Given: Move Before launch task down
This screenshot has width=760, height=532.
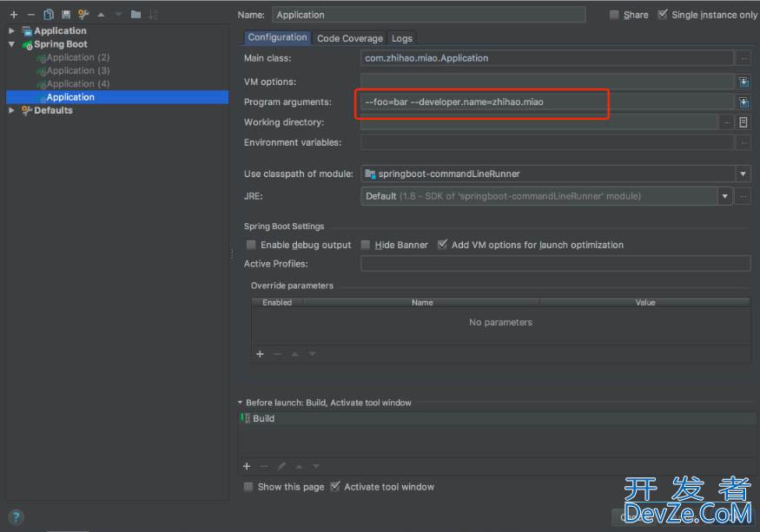Looking at the screenshot, I should click(x=316, y=467).
